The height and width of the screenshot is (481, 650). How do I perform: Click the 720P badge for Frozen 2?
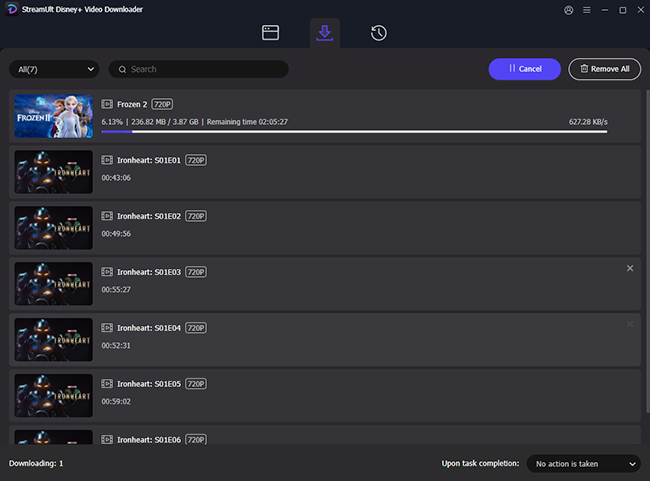click(162, 104)
